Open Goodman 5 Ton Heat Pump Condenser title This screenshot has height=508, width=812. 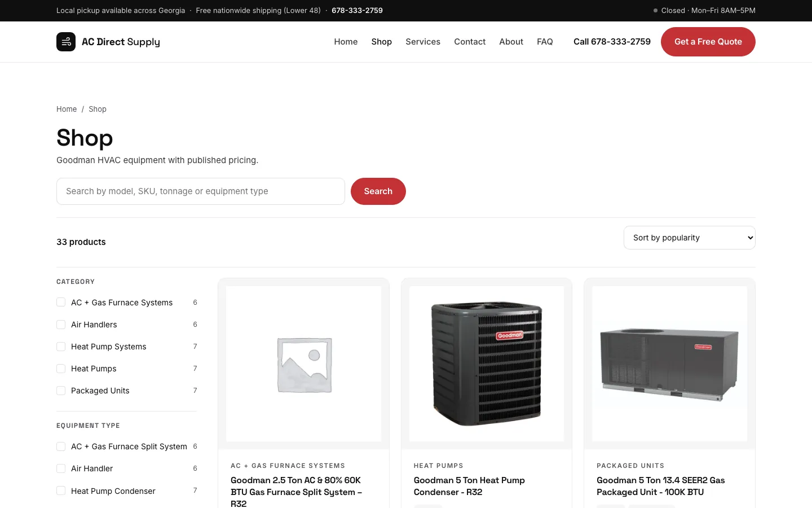(x=469, y=486)
